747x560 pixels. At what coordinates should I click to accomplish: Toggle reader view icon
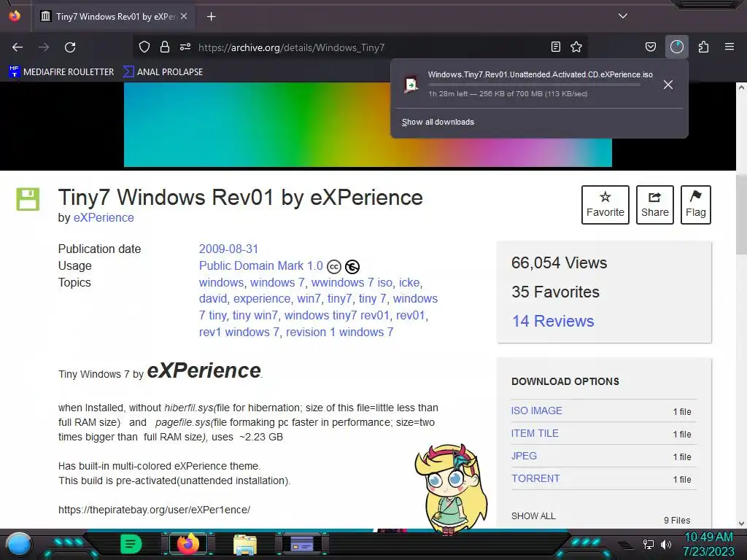[x=555, y=47]
